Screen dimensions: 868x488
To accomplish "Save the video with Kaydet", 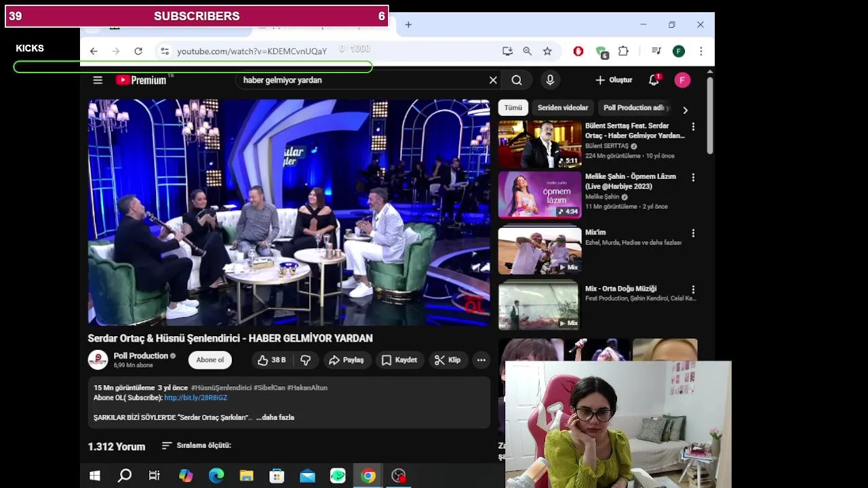I will (399, 360).
